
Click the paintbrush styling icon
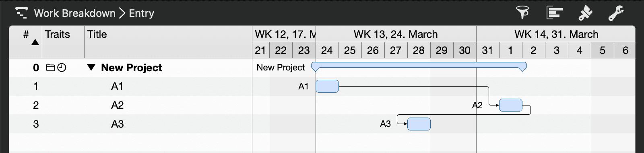click(x=585, y=13)
